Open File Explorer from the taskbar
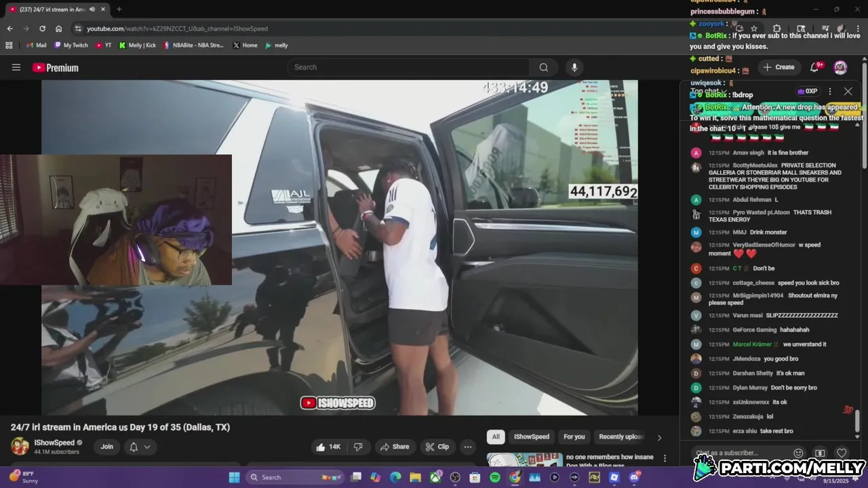Image resolution: width=868 pixels, height=488 pixels. click(415, 477)
